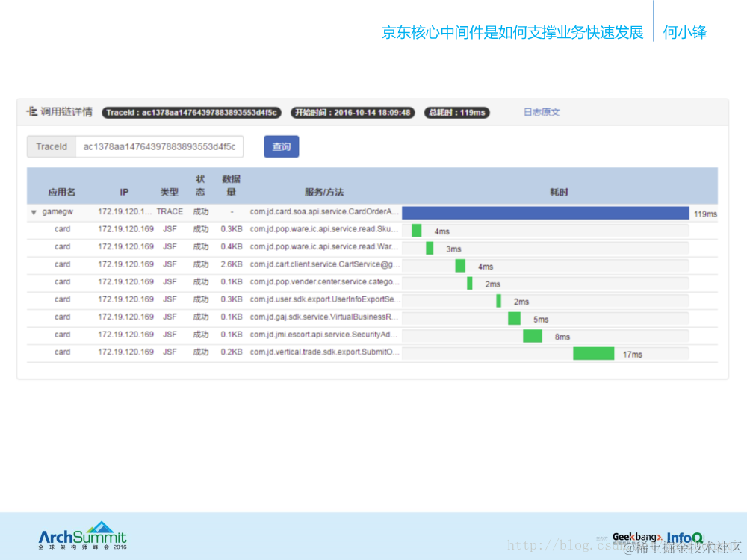Click com.jd.jmi.escort.api.service.SecurityAd... method
Screen dimensions: 747x560
(x=324, y=335)
